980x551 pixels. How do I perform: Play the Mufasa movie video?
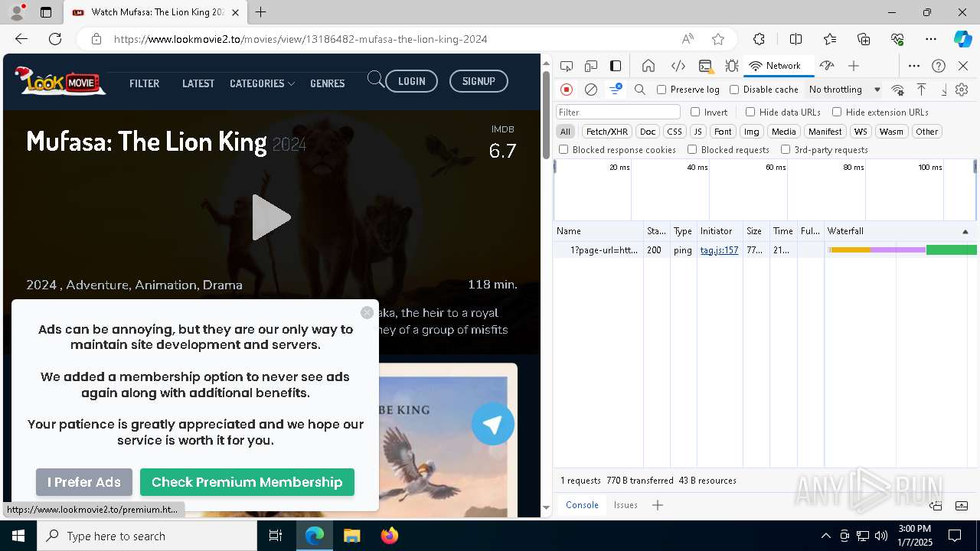(271, 217)
